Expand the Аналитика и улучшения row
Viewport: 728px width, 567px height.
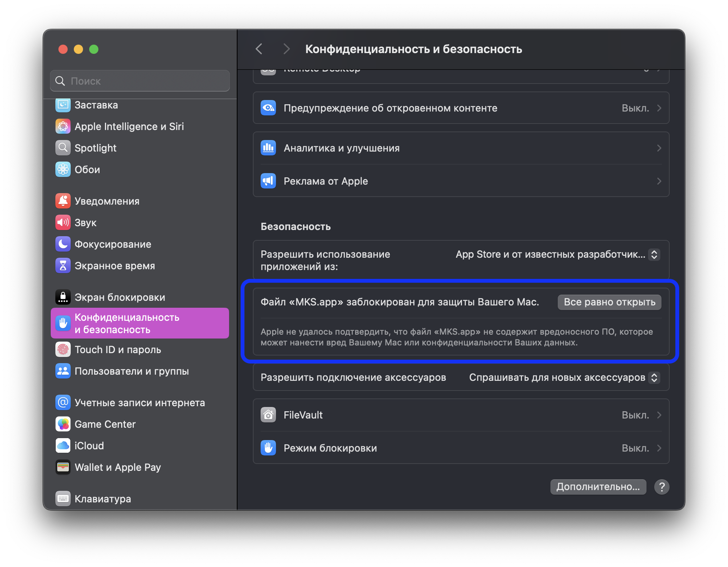point(460,148)
